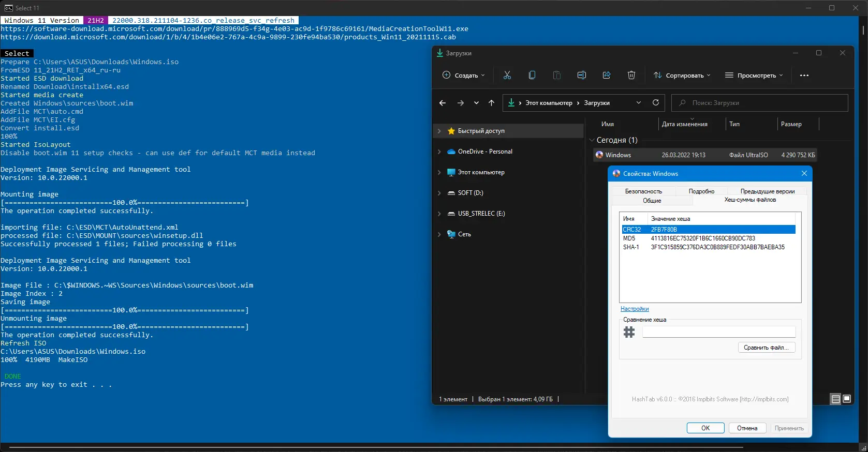The width and height of the screenshot is (868, 452).
Task: Click the Delete trash icon in Explorer toolbar
Action: (x=631, y=75)
